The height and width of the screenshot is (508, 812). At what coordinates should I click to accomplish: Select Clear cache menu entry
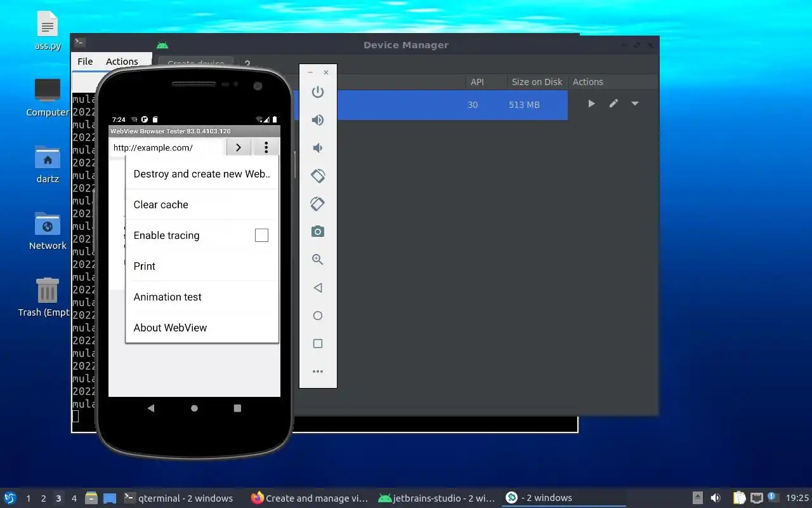click(x=202, y=204)
